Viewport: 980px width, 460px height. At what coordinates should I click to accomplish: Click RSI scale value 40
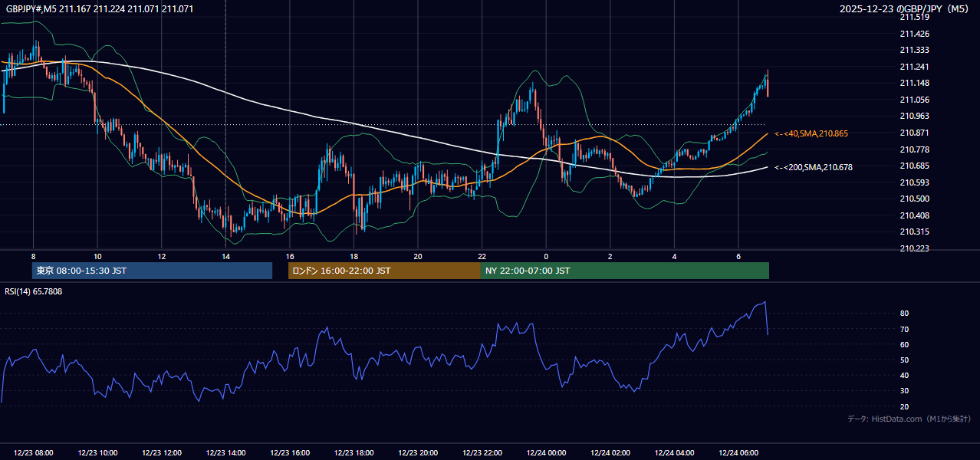[904, 376]
